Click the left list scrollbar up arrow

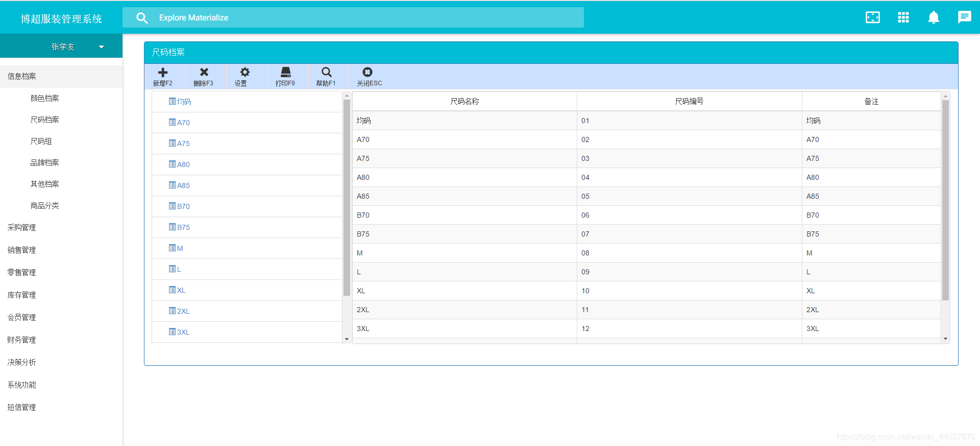click(x=347, y=96)
